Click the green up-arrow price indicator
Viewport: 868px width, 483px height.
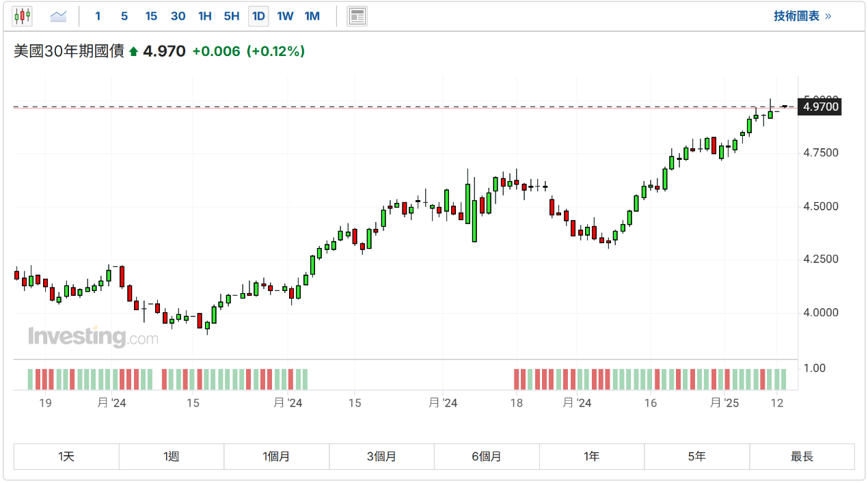click(133, 51)
